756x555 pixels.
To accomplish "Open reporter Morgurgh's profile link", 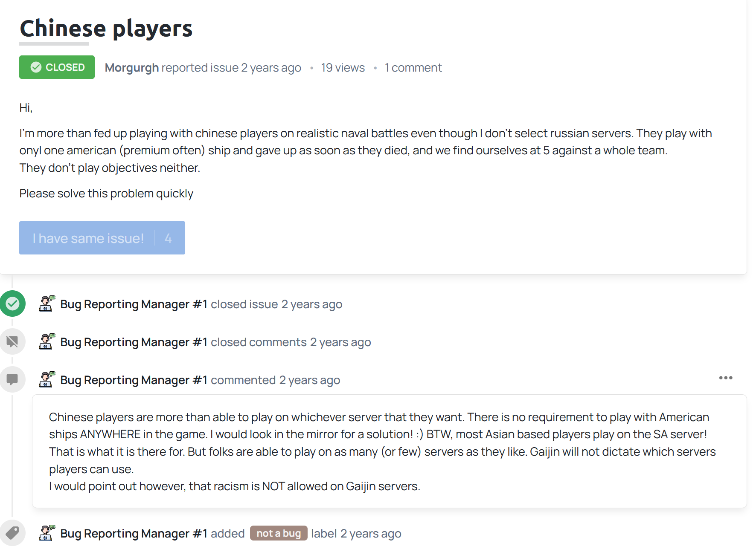I will click(x=131, y=68).
